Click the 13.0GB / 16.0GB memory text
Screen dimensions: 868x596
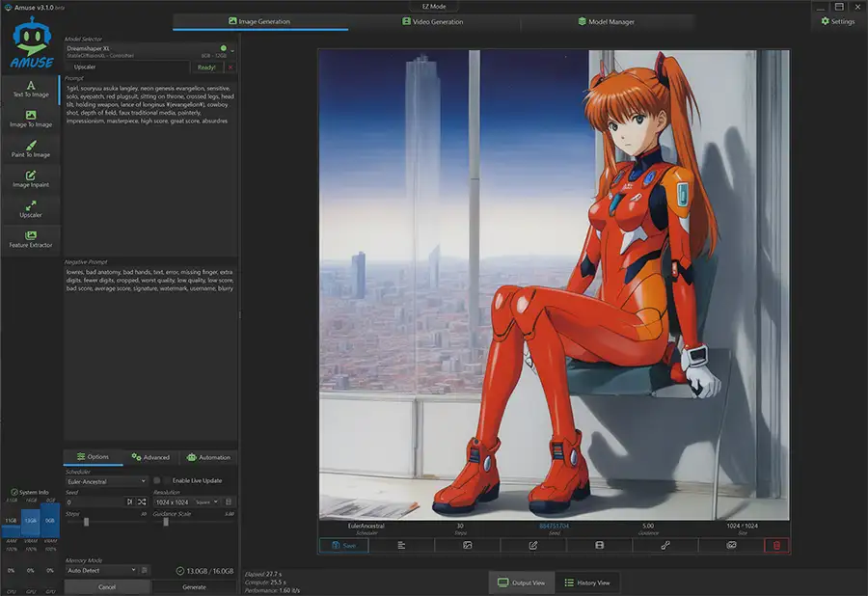(210, 571)
